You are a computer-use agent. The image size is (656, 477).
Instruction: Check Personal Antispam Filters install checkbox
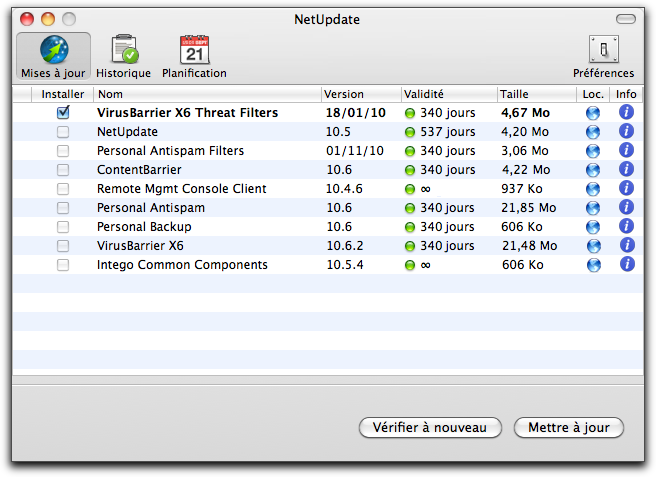coord(63,151)
